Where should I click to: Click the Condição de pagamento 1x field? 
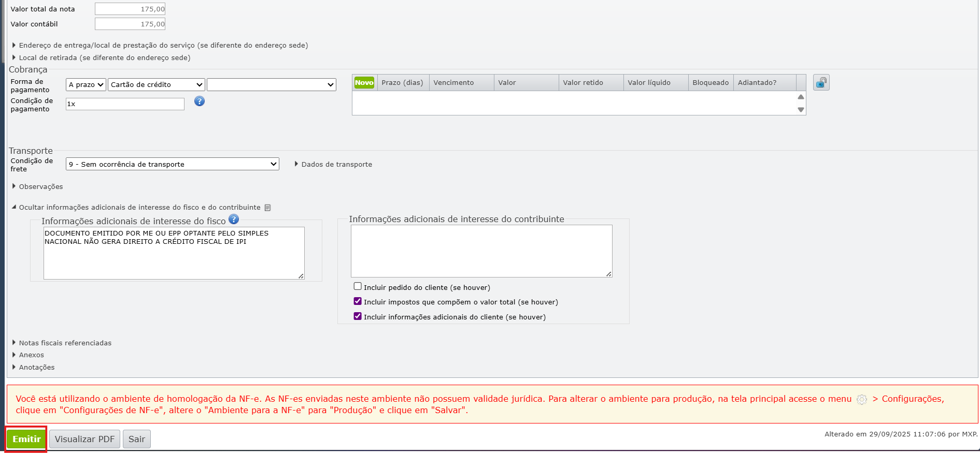125,104
